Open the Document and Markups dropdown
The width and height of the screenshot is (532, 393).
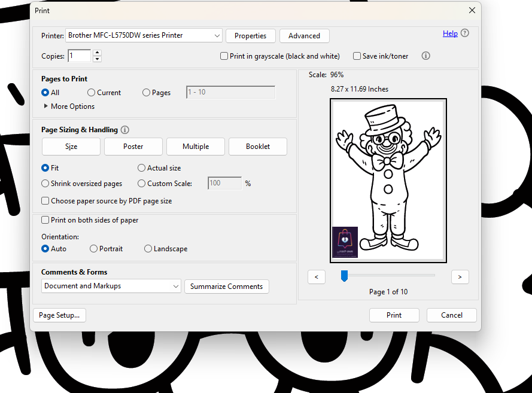[111, 286]
